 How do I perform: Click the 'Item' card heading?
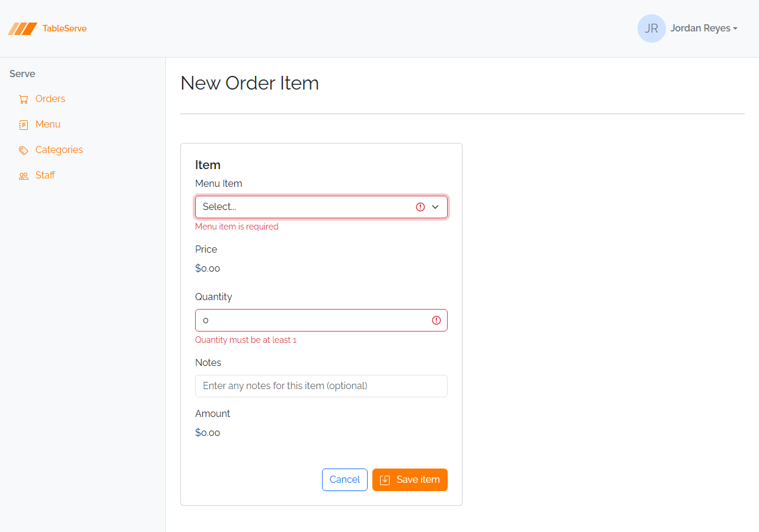[208, 165]
